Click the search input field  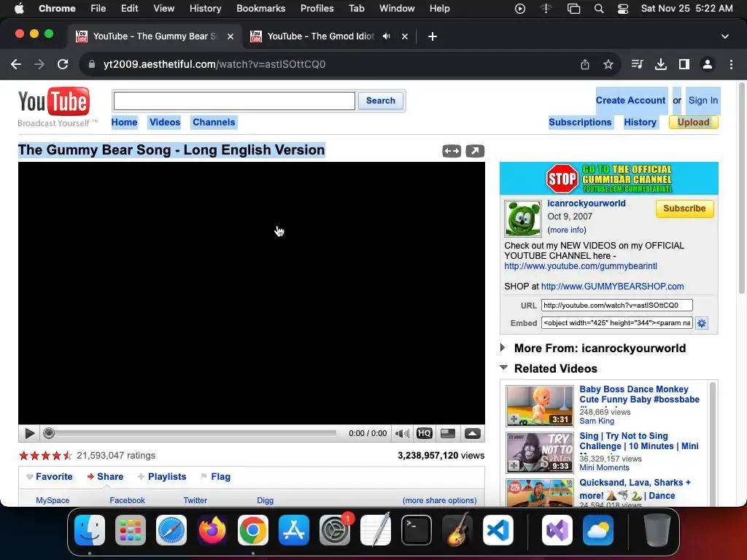click(x=234, y=101)
